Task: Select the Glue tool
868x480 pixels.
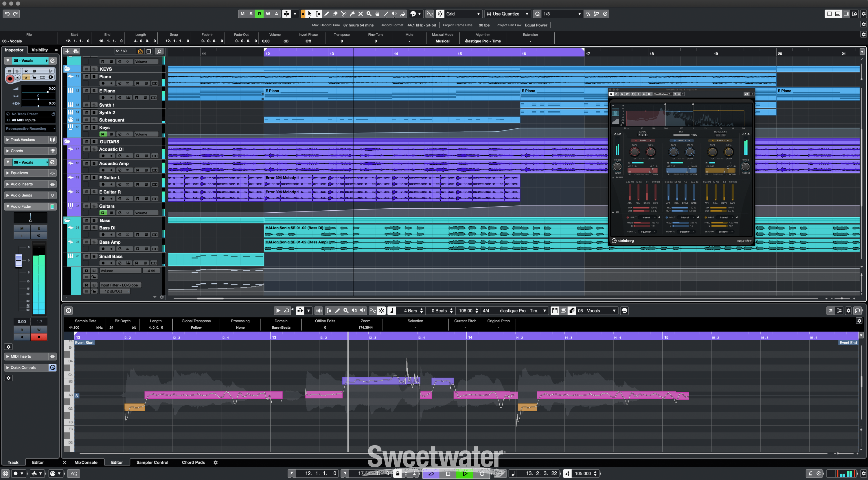Action: (x=352, y=14)
